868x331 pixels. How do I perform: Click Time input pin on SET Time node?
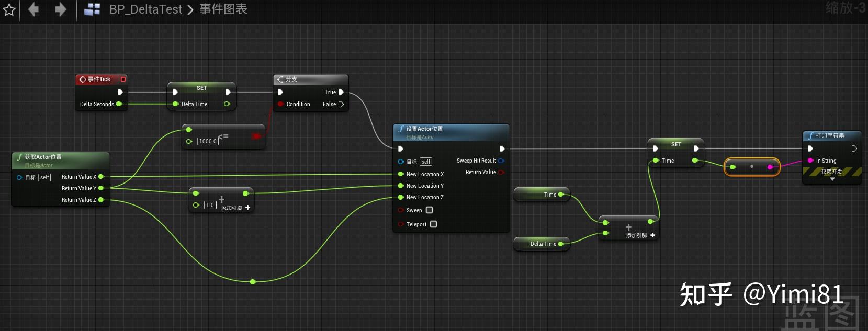point(656,161)
